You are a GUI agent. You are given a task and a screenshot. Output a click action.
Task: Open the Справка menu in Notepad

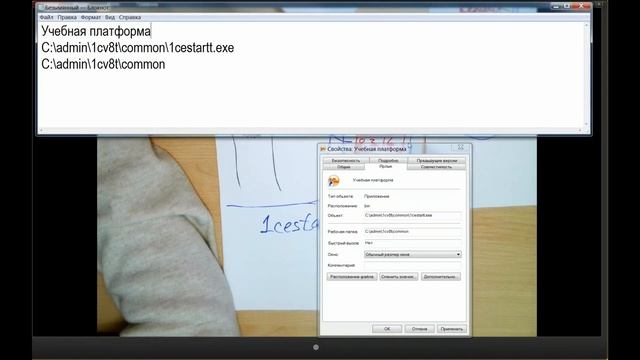130,18
